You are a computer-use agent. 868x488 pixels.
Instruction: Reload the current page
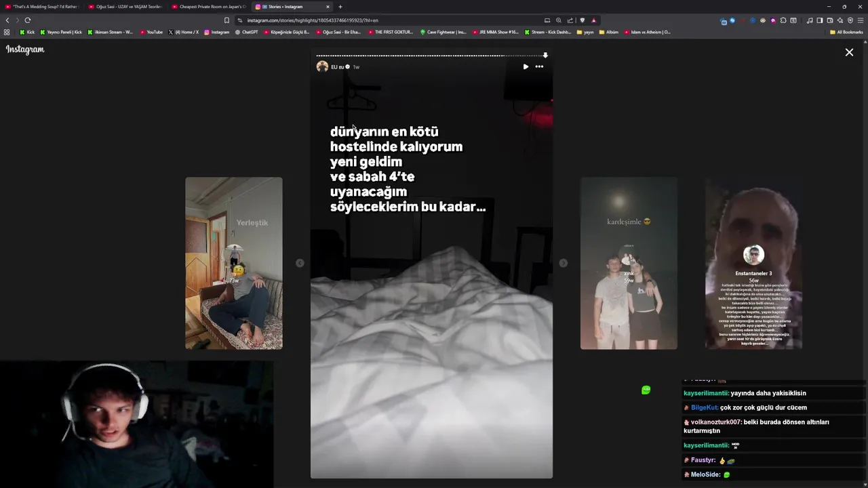click(x=28, y=20)
